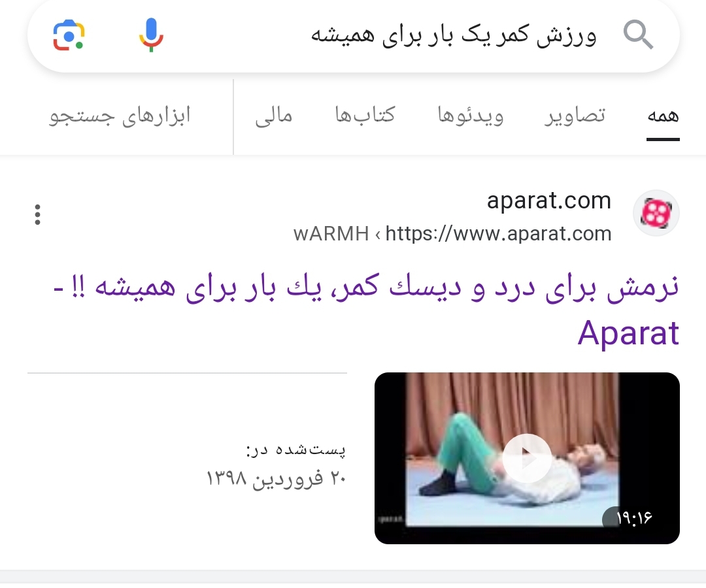
Task: Open Google Lens camera search
Action: coord(69,35)
